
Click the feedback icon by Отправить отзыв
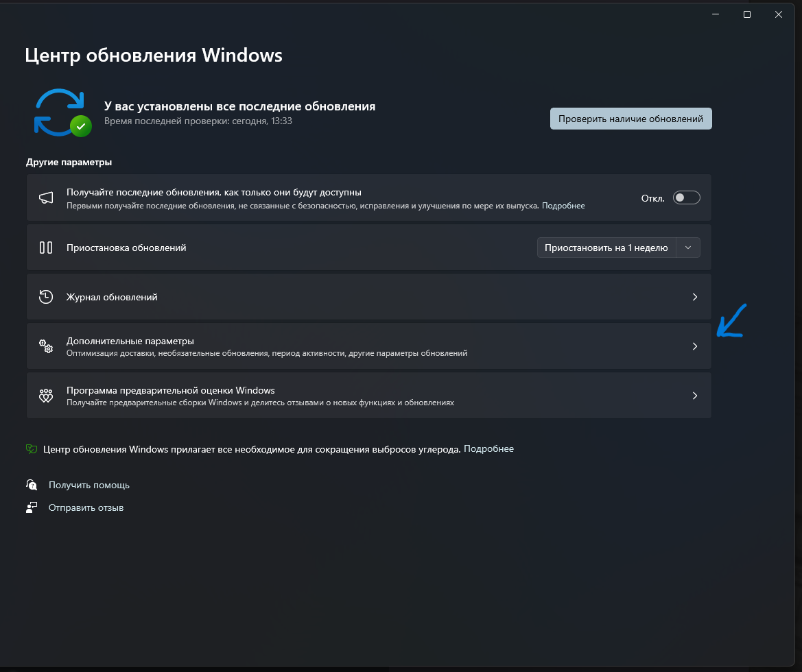(x=32, y=507)
